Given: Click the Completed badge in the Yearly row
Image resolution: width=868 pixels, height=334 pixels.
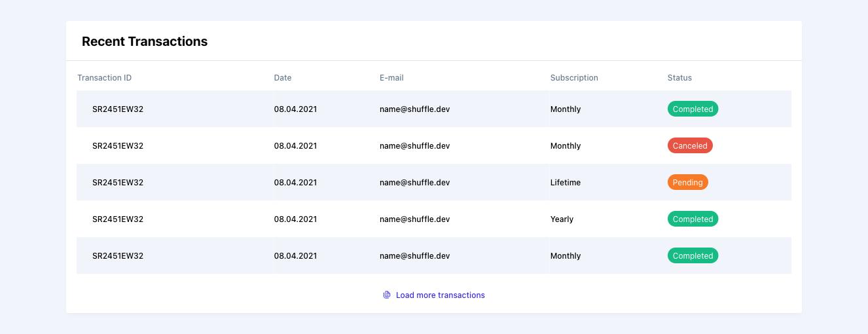Looking at the screenshot, I should point(693,219).
